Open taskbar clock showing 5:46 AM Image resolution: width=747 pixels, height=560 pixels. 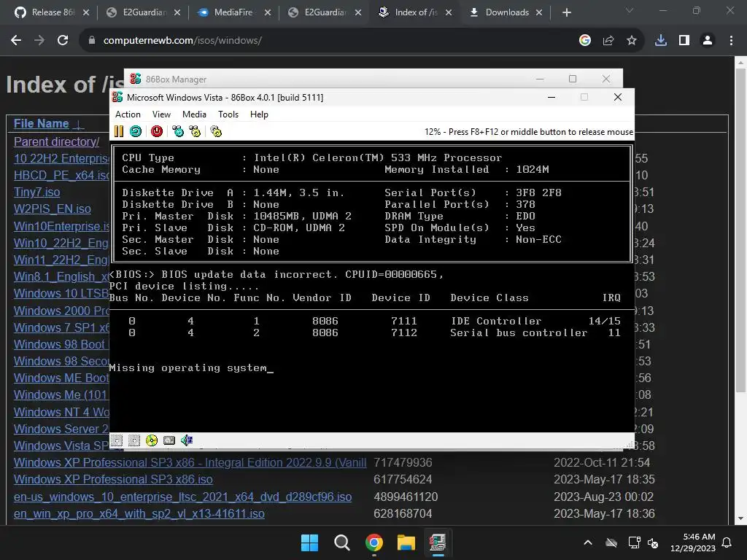(x=693, y=542)
